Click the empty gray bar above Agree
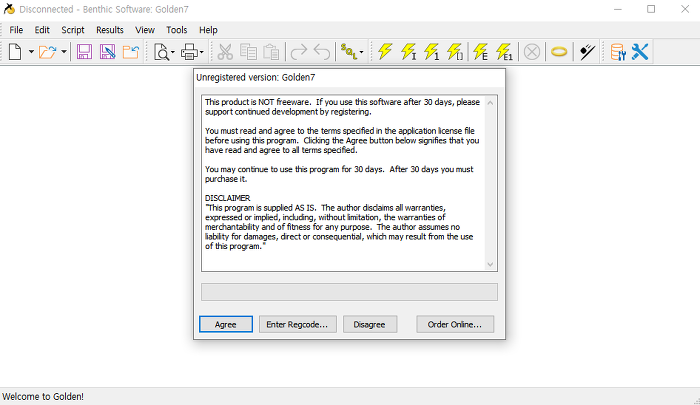700x405 pixels. point(350,292)
